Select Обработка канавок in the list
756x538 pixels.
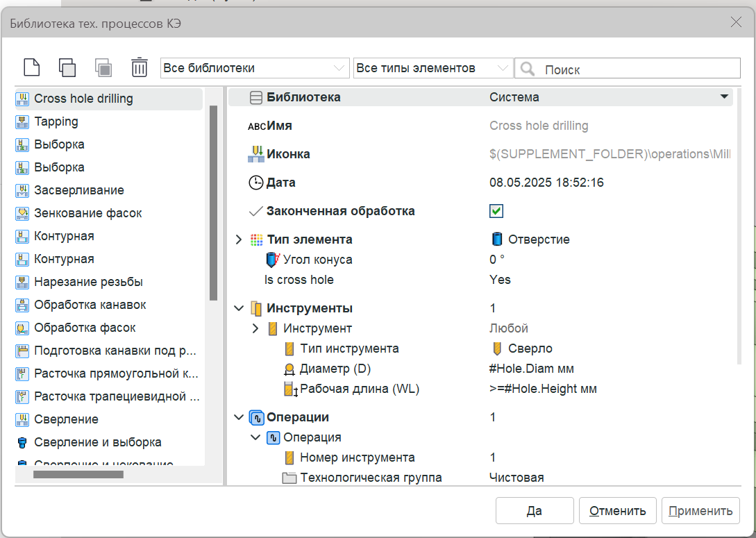(x=90, y=305)
